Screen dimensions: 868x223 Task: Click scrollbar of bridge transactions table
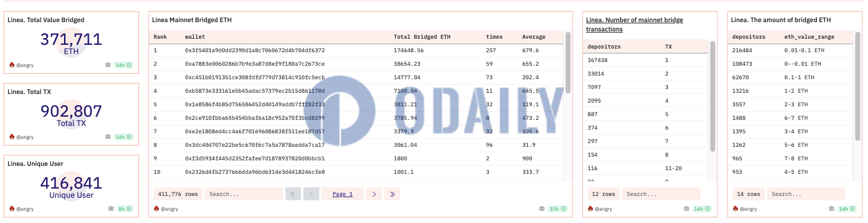coord(713,96)
